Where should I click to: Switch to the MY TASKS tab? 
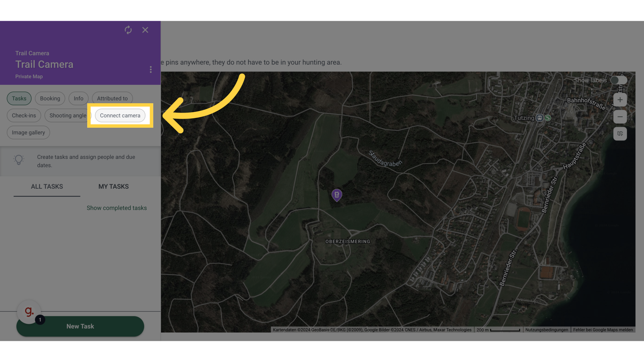click(x=114, y=187)
